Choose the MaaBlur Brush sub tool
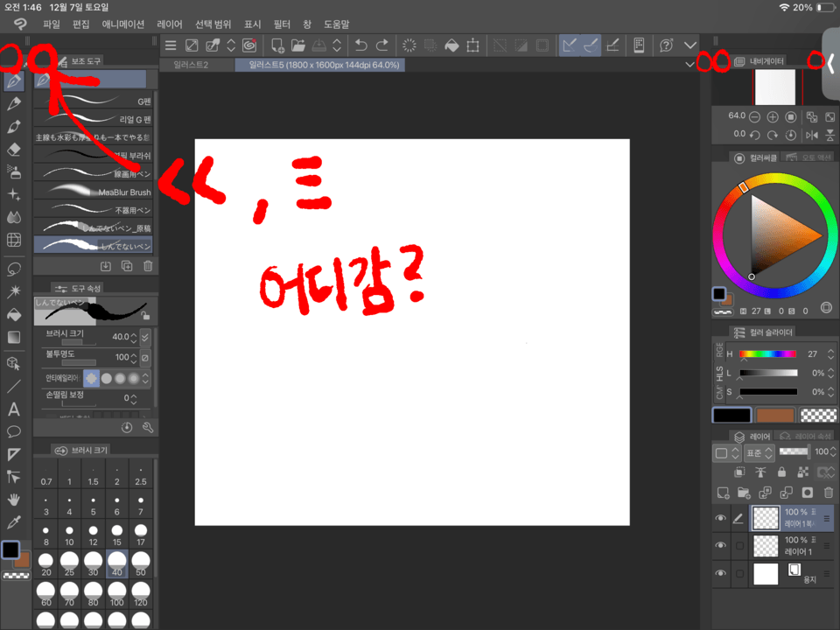 click(x=94, y=192)
